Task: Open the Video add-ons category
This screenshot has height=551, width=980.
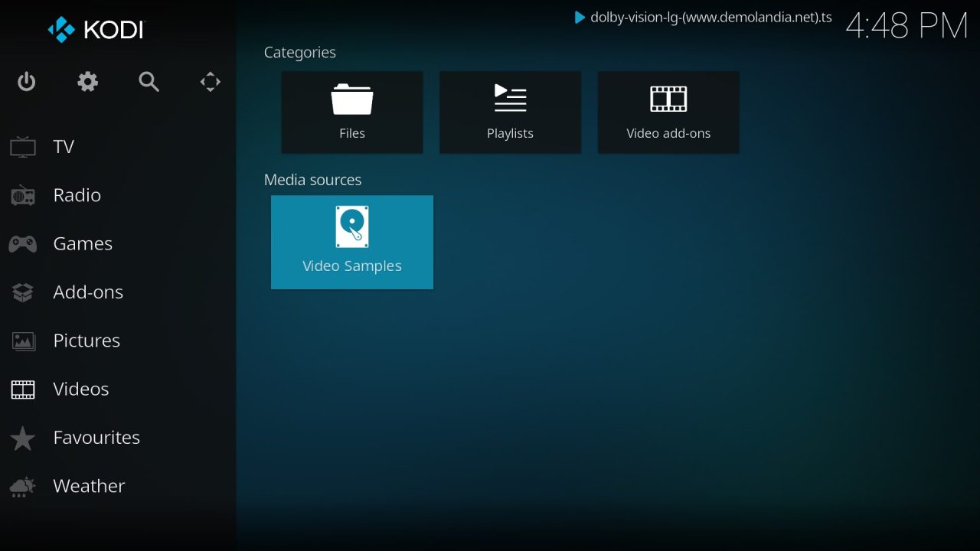Action: pyautogui.click(x=668, y=112)
